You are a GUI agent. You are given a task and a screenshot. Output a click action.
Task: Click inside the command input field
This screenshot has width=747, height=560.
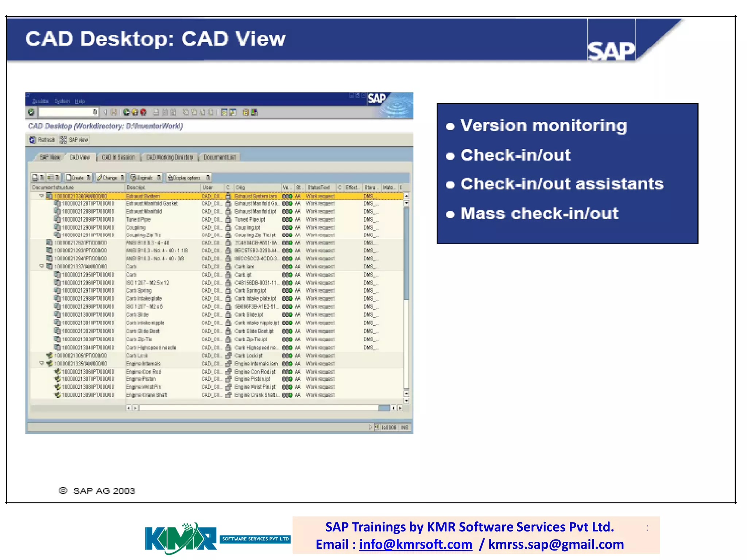69,112
